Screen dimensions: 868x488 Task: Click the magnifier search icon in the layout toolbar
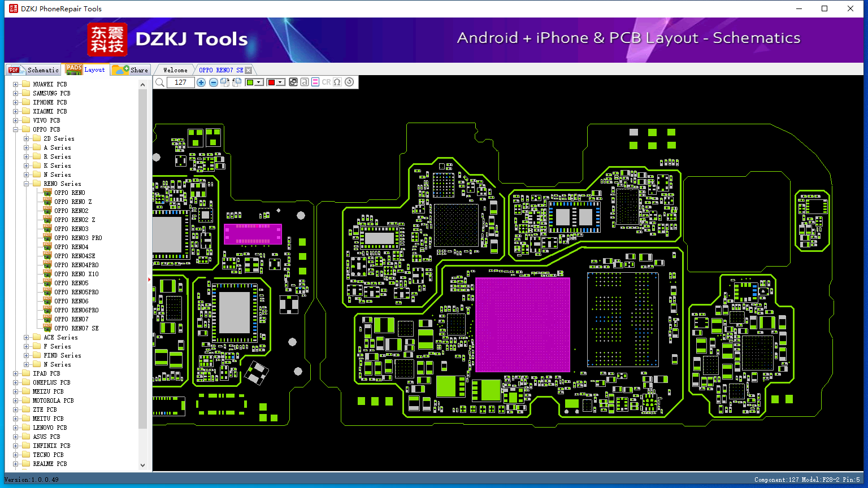pyautogui.click(x=160, y=82)
